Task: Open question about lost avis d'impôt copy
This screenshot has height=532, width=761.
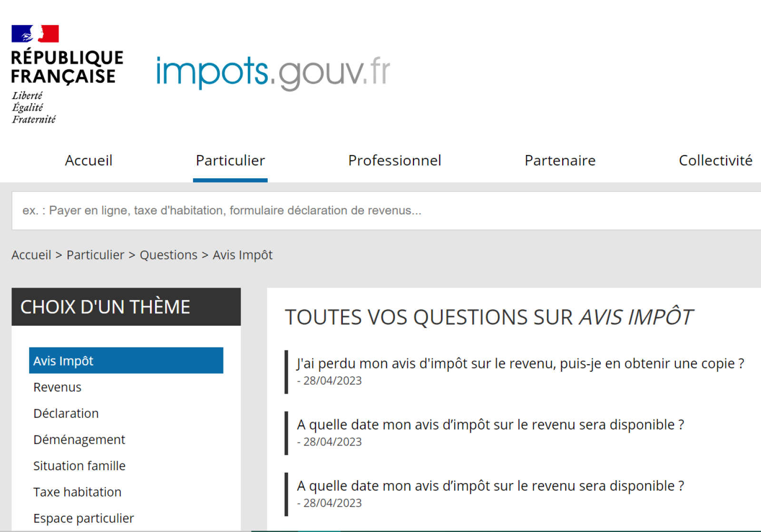Action: (x=519, y=363)
